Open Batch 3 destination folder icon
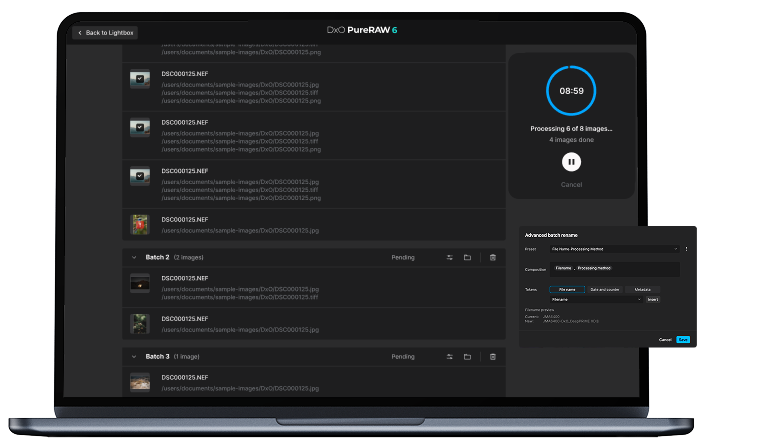 (467, 356)
